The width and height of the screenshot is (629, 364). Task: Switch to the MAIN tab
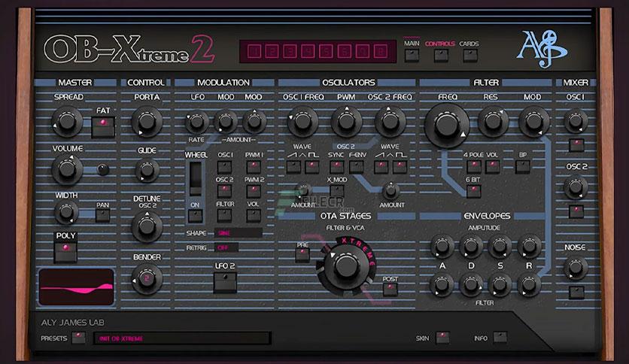tap(412, 56)
